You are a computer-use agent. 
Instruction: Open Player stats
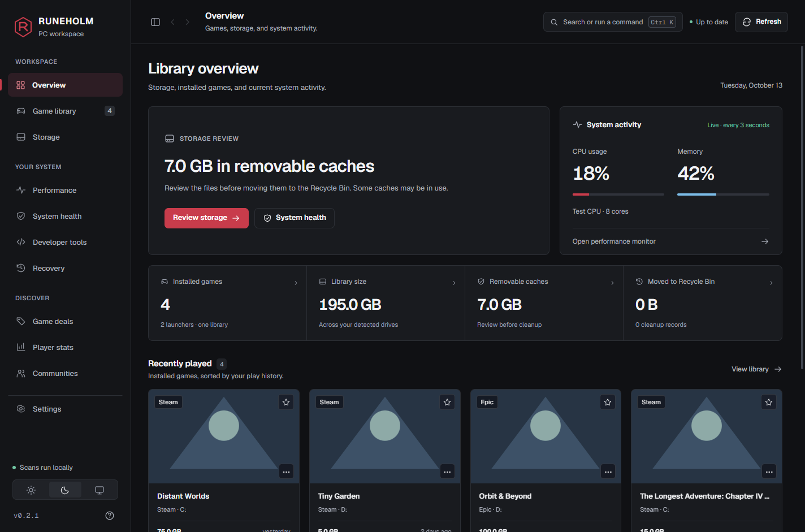[x=65, y=347]
